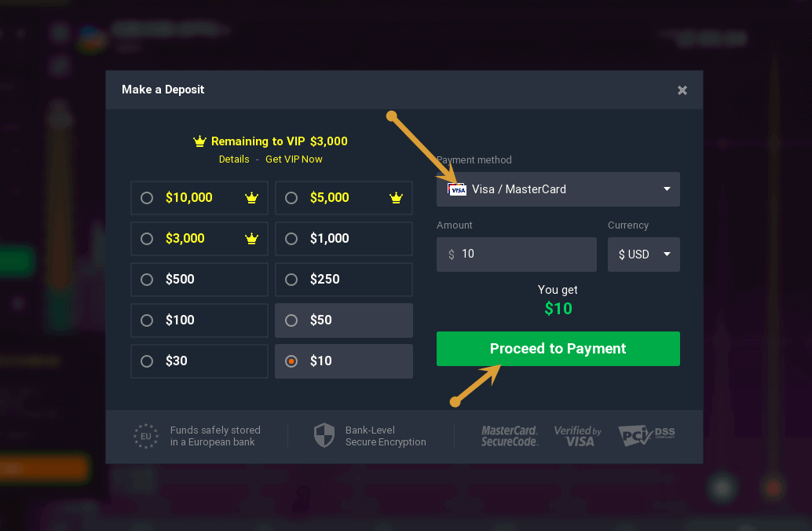Close the Make a Deposit dialog
812x531 pixels.
click(682, 90)
